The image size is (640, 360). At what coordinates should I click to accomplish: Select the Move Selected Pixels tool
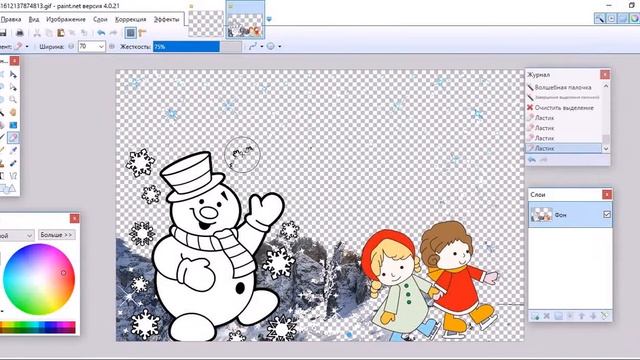[x=13, y=75]
